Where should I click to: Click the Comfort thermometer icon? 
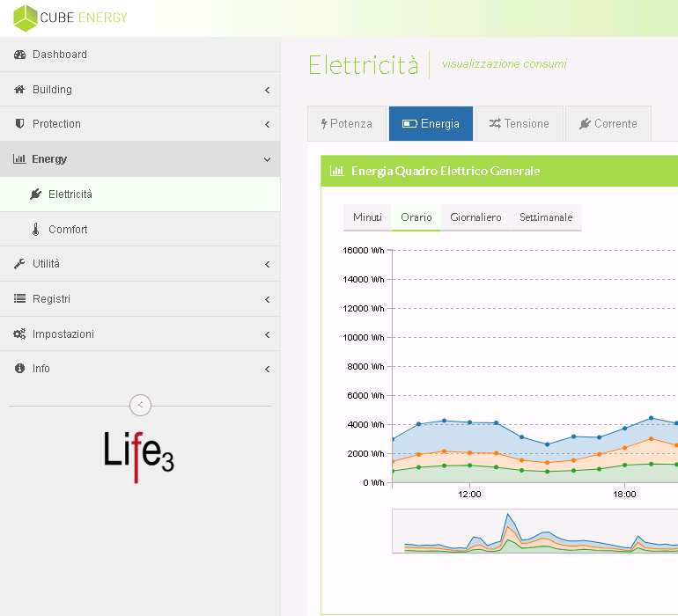[x=35, y=230]
